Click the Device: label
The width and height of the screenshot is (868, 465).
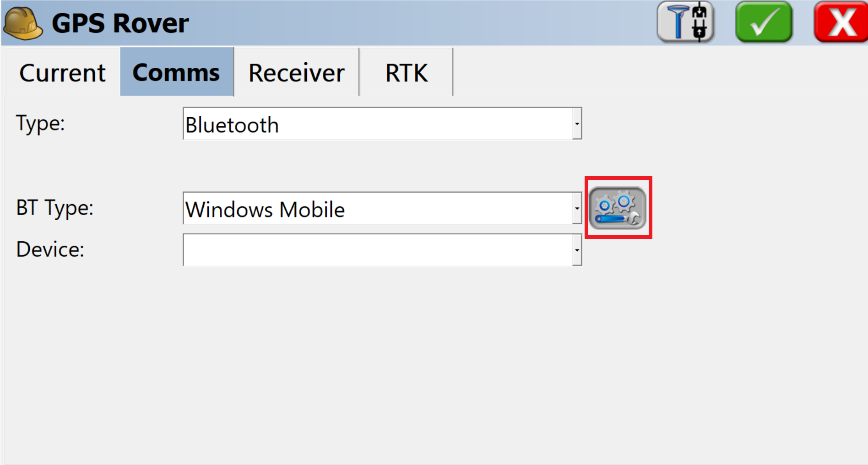(50, 249)
